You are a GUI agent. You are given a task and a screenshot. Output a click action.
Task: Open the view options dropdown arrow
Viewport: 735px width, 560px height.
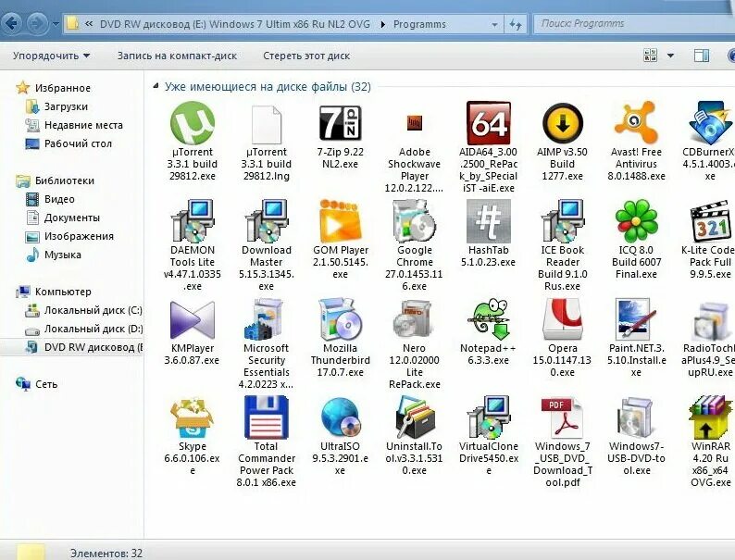click(x=671, y=56)
